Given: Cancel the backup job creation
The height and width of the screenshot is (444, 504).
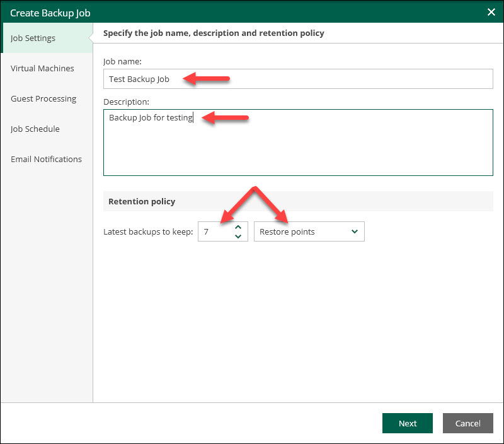Looking at the screenshot, I should pyautogui.click(x=467, y=423).
